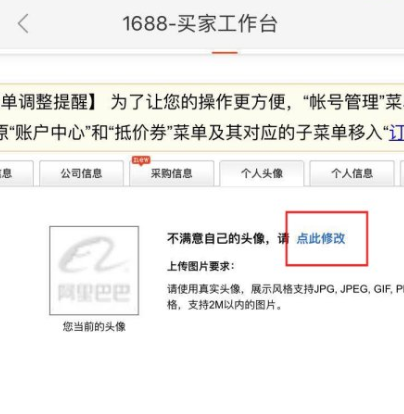The width and height of the screenshot is (404, 414).
Task: Click the 调整提醒 notice banner first line
Action: pyautogui.click(x=202, y=102)
